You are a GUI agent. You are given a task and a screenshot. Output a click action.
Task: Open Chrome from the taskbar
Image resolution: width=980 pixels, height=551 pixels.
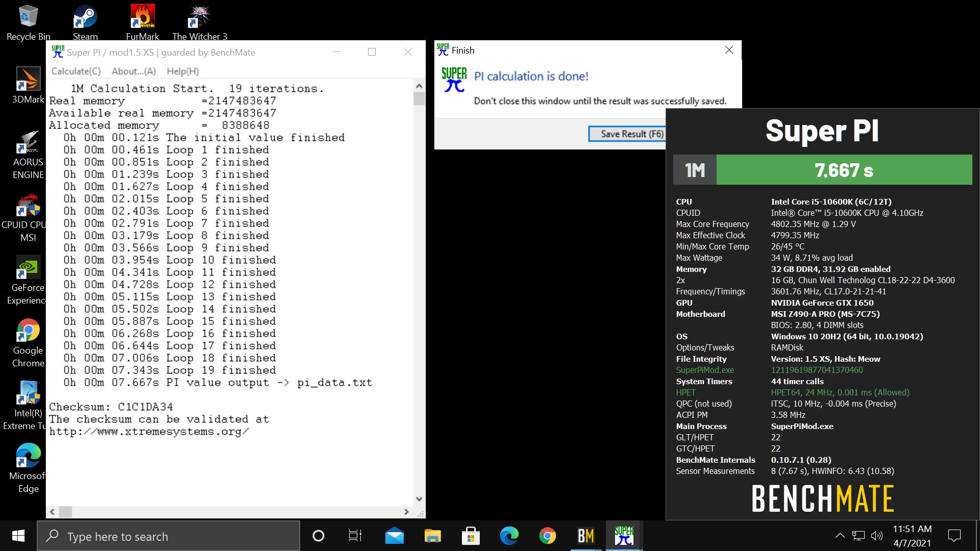(547, 536)
